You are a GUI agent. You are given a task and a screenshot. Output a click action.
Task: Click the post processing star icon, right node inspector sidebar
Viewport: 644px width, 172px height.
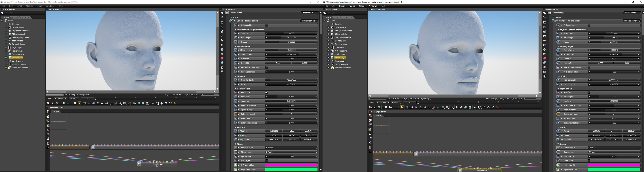(545, 76)
